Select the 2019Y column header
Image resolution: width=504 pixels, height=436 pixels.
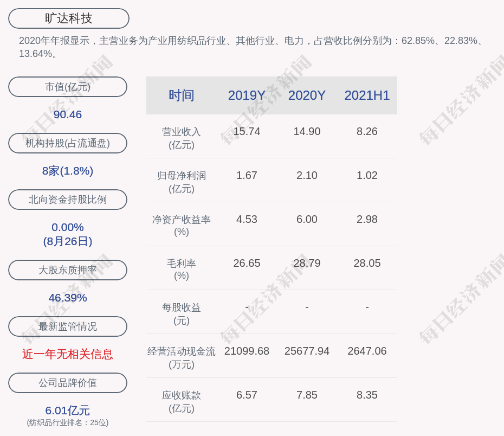tap(247, 95)
